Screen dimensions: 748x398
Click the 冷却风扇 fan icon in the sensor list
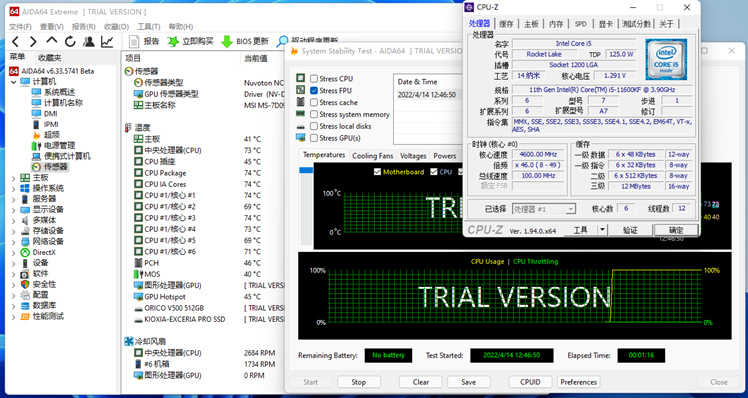(x=129, y=342)
